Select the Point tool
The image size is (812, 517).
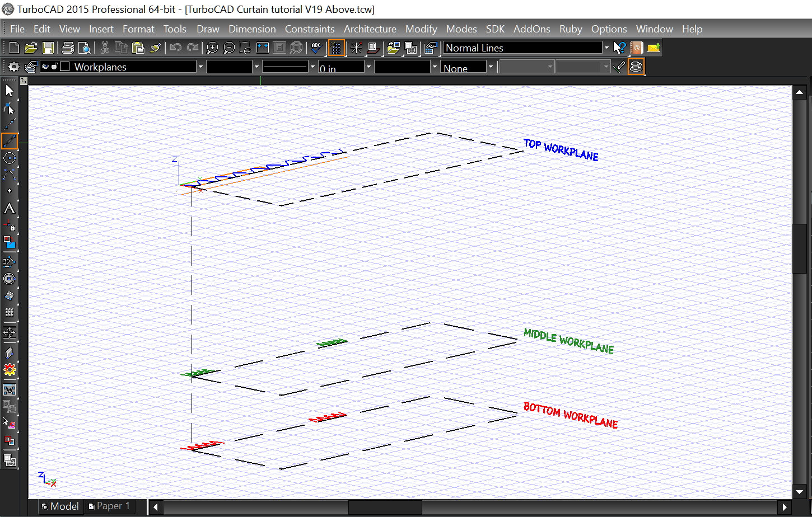tap(10, 191)
